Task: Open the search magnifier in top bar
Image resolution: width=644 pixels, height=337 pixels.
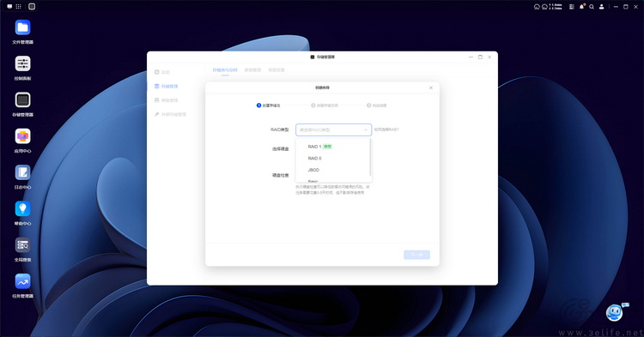Action: tap(592, 7)
